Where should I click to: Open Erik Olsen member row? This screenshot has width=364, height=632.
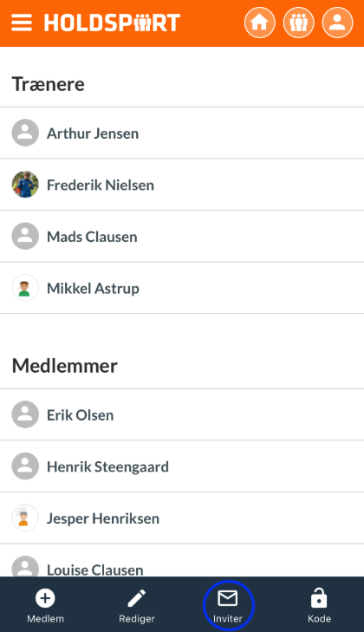(x=182, y=414)
